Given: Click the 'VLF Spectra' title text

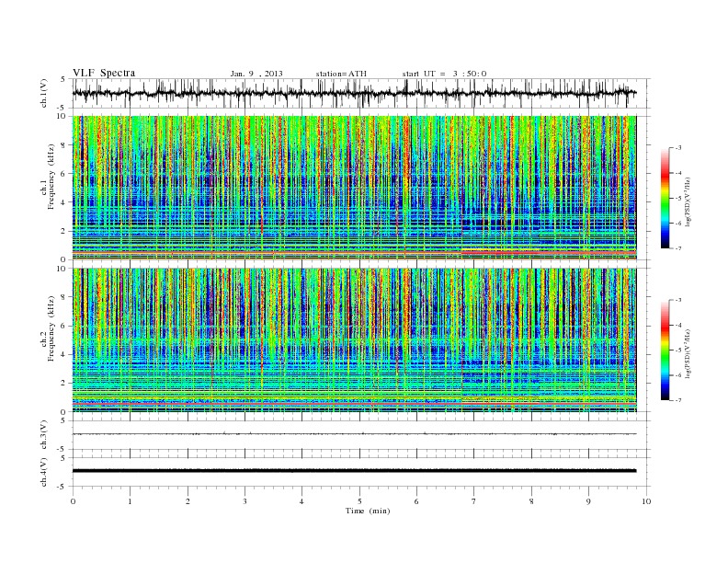Looking at the screenshot, I should (x=104, y=73).
